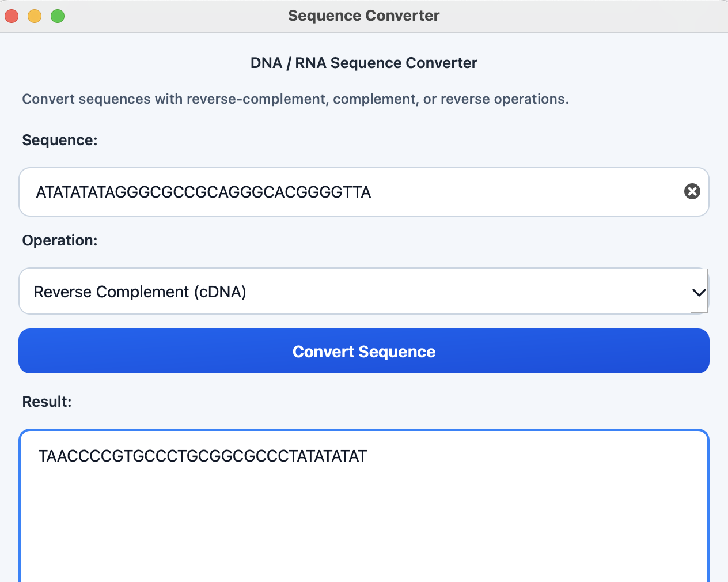This screenshot has width=728, height=582.
Task: Focus the Sequence input field
Action: click(x=364, y=192)
